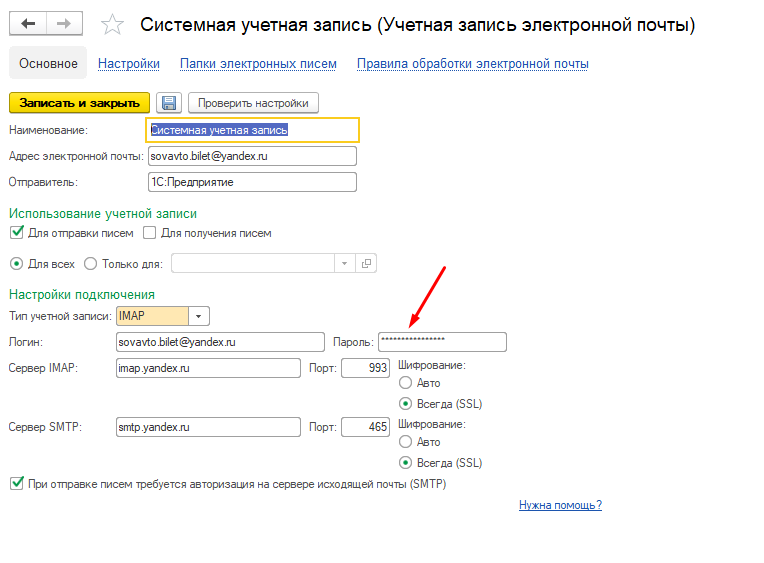Open Папки электронных писем tab

click(258, 64)
